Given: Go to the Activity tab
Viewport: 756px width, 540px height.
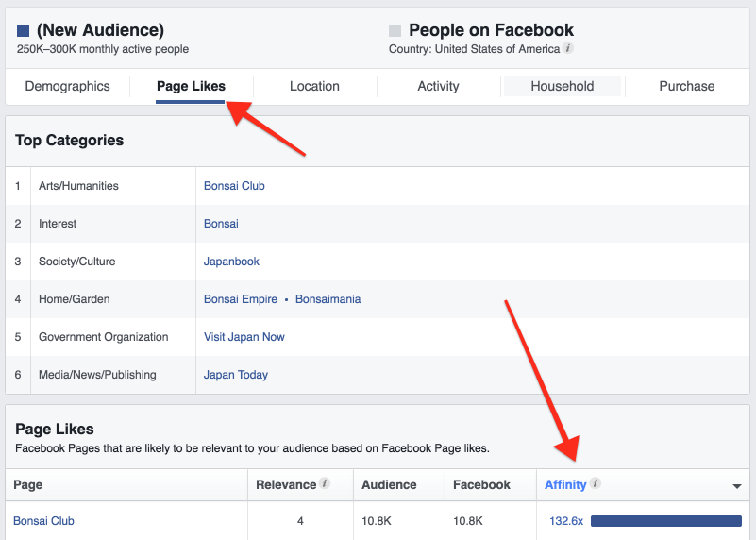Looking at the screenshot, I should click(x=438, y=86).
